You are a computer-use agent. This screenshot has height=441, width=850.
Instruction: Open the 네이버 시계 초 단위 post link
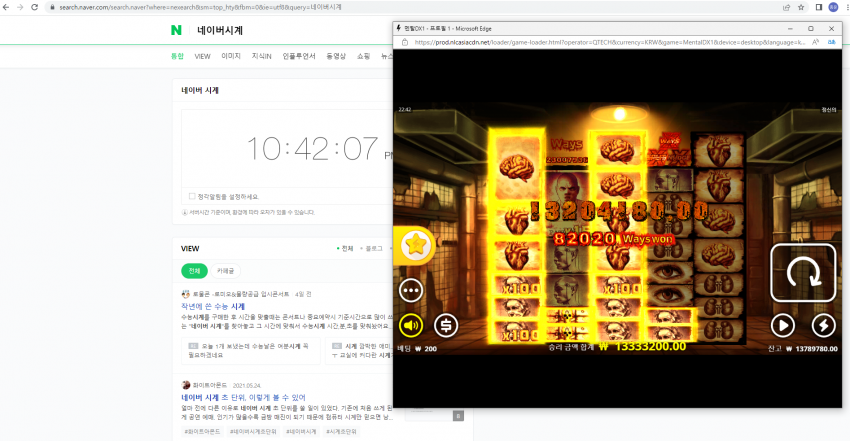[x=243, y=398]
